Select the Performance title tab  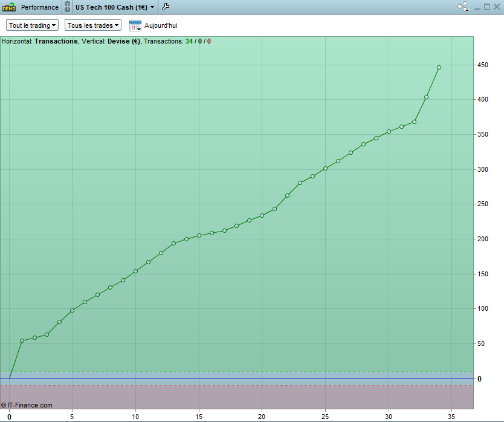pyautogui.click(x=40, y=7)
